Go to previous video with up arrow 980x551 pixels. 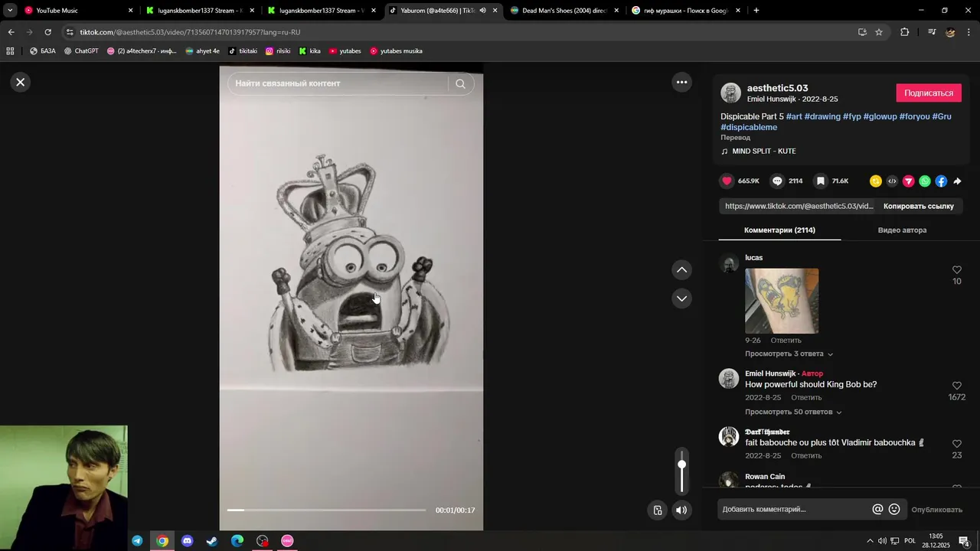click(x=681, y=269)
